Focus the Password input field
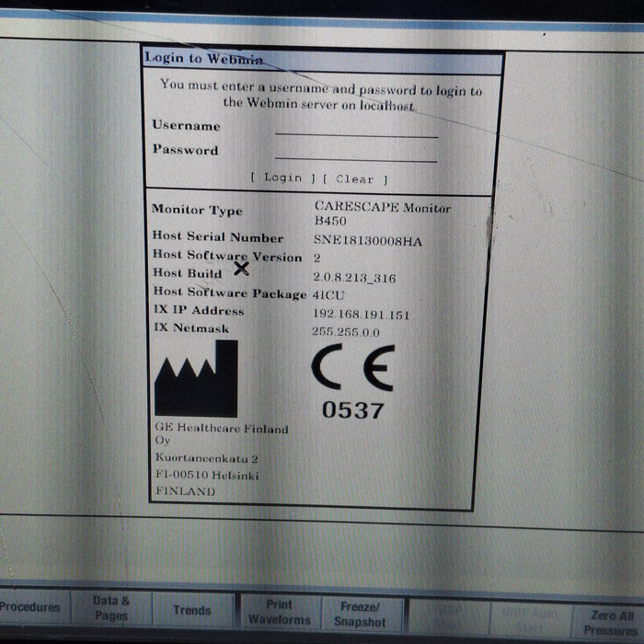Screen dimensions: 644x644 (356, 153)
